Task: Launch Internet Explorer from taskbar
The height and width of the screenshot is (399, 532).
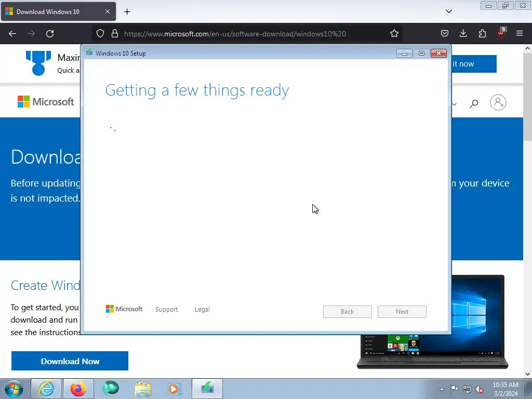Action: [x=46, y=389]
